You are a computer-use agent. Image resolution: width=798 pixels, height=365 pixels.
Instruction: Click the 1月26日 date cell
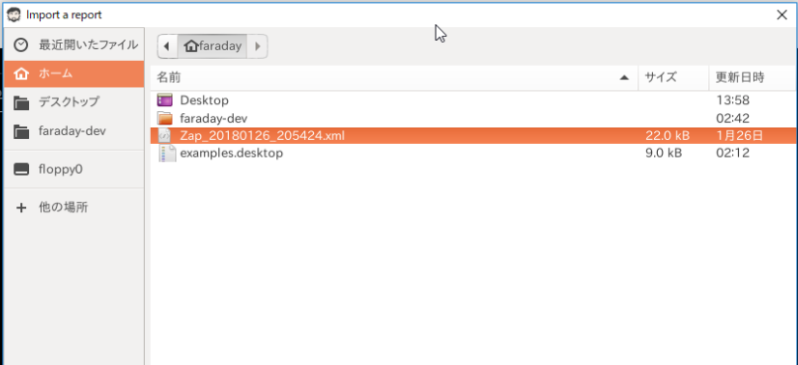(x=739, y=136)
